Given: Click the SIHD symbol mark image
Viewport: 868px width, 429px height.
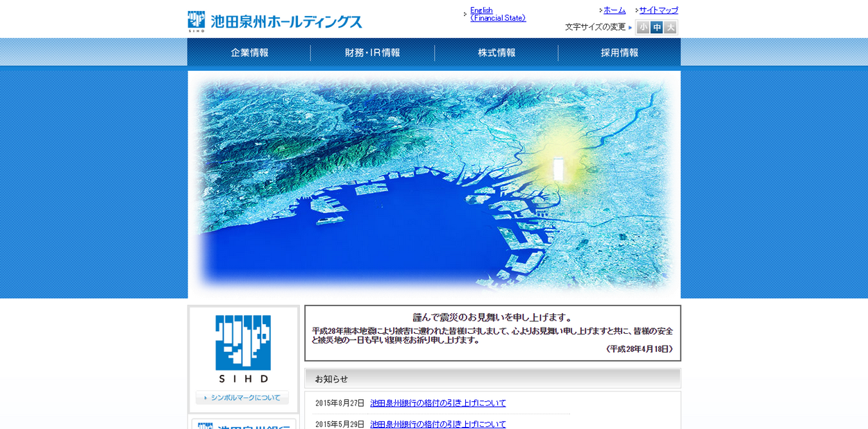Looking at the screenshot, I should click(x=243, y=348).
